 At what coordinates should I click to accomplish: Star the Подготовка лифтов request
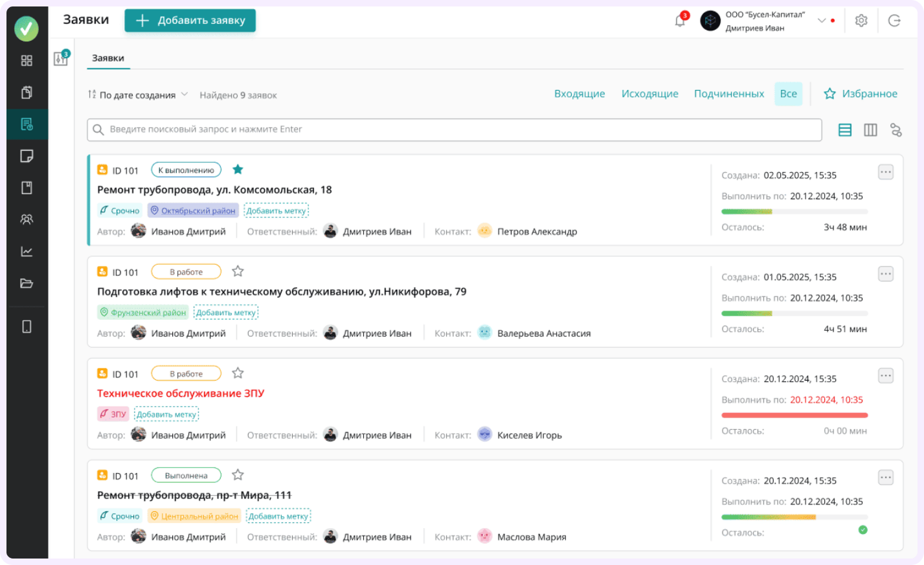(238, 271)
